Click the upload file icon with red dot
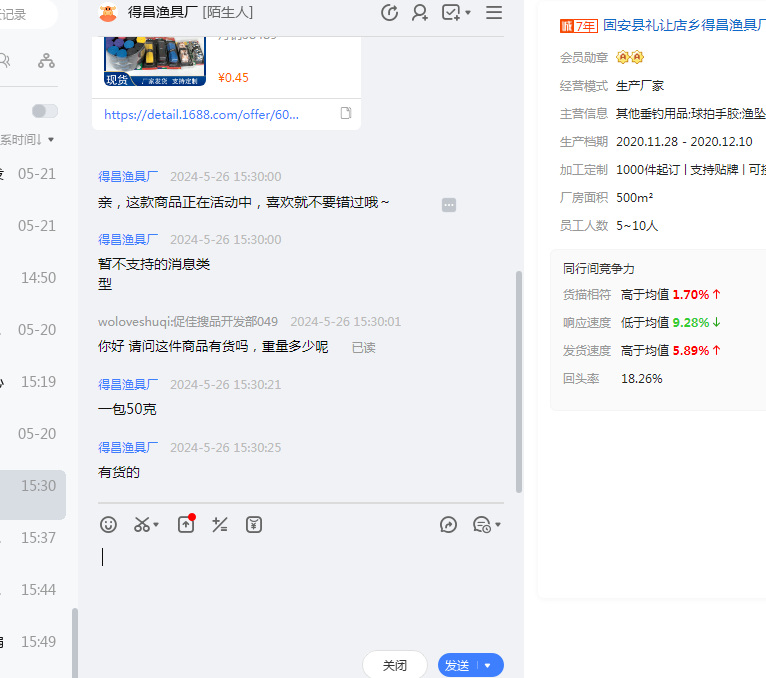The image size is (766, 678). click(186, 524)
